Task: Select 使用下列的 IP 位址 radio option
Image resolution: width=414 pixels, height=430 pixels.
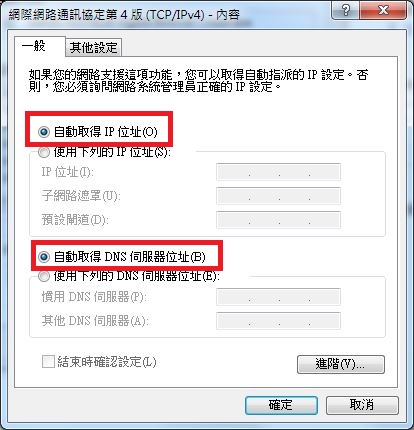Action: click(x=44, y=153)
